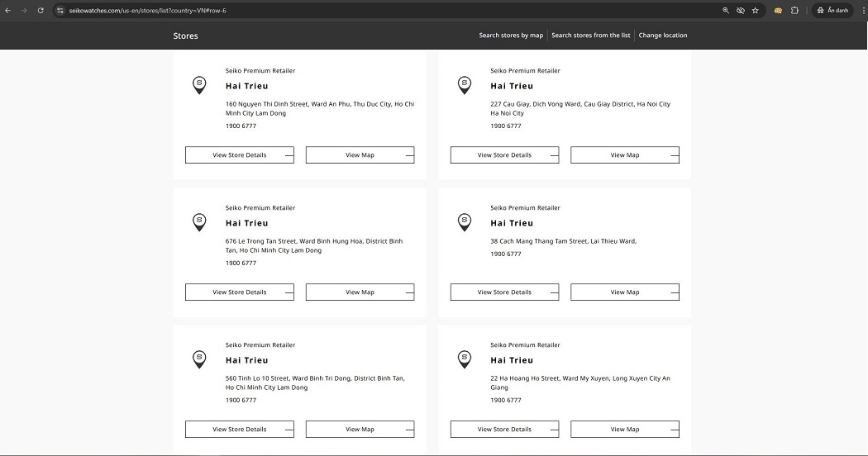Go back to the previous browser page
This screenshot has width=868, height=456.
[7, 11]
